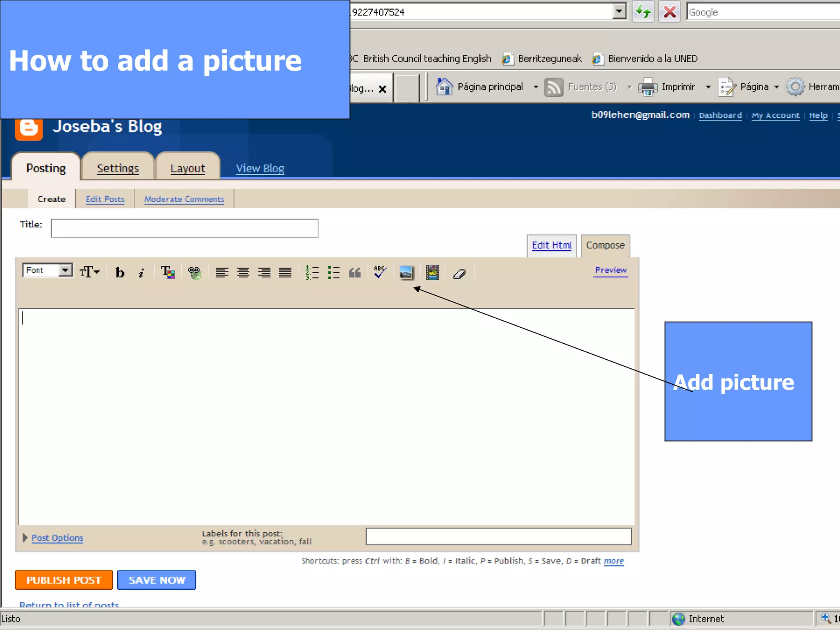Close the current browser tab
This screenshot has height=630, width=840.
click(x=382, y=89)
